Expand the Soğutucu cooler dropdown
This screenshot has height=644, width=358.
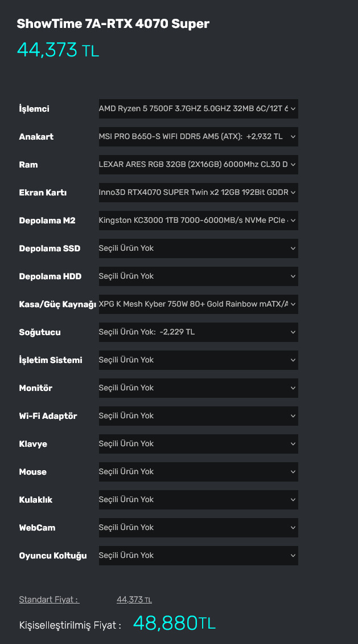[198, 332]
